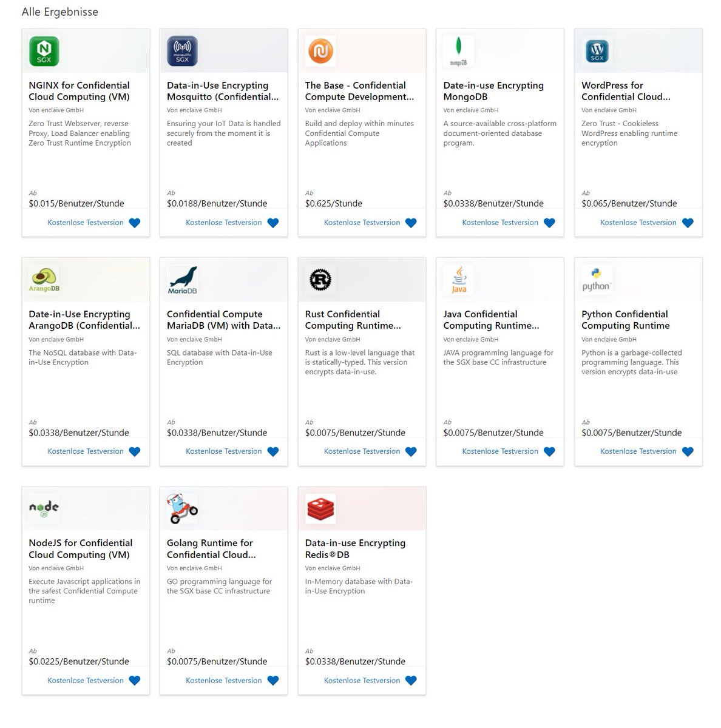Click the $0.065/Benutzer/Stunde price text
The width and height of the screenshot is (721, 728).
pyautogui.click(x=629, y=204)
